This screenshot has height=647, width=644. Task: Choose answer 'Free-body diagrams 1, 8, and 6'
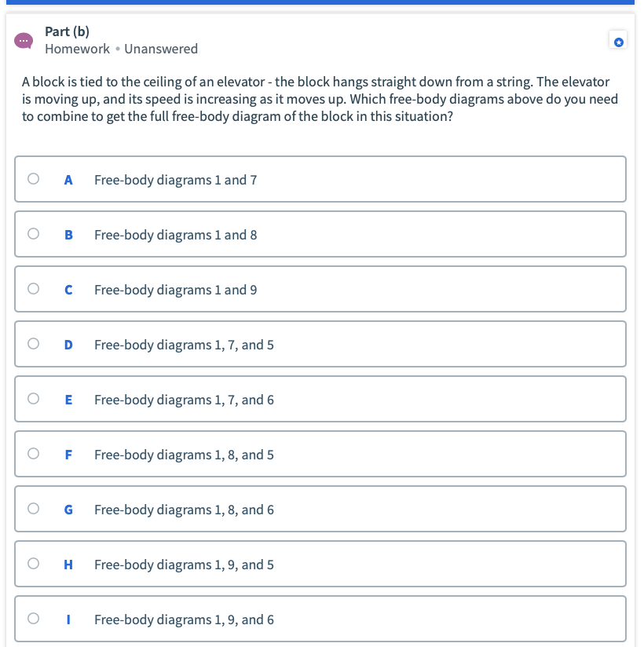[x=320, y=509]
